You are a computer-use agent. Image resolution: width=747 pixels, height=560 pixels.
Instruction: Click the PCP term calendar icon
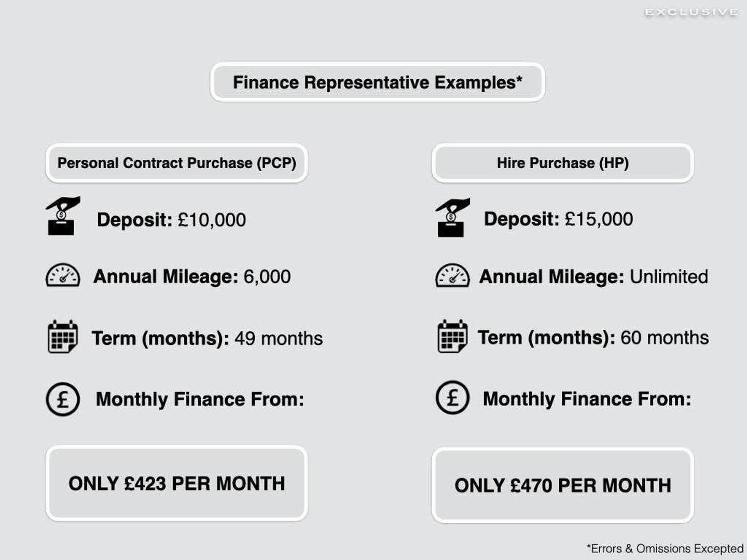tap(63, 336)
